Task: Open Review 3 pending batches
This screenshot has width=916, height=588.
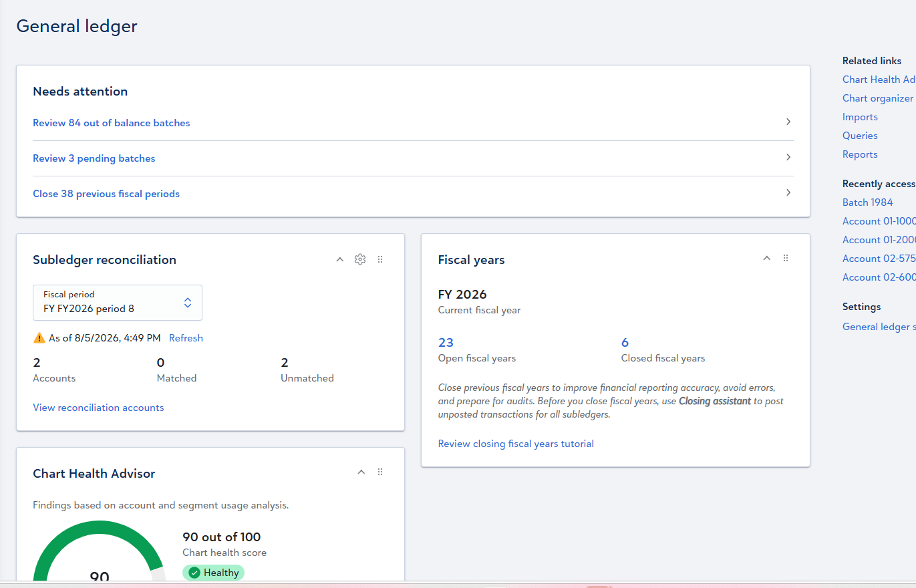Action: (x=94, y=158)
